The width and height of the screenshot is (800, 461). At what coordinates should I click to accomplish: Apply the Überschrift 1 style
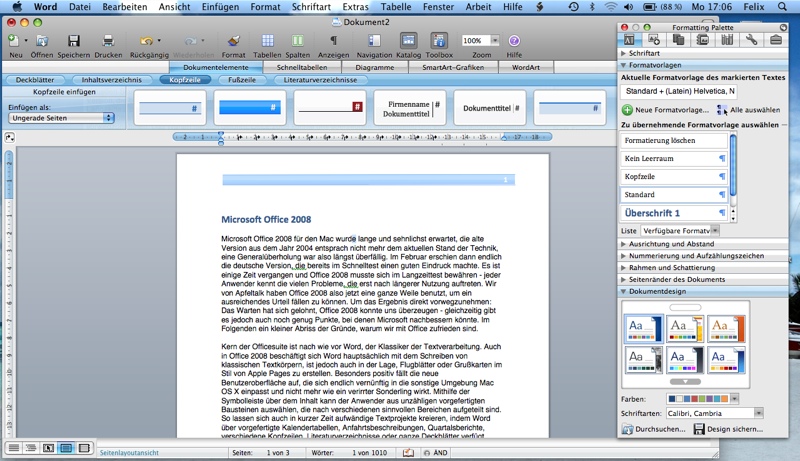[673, 213]
